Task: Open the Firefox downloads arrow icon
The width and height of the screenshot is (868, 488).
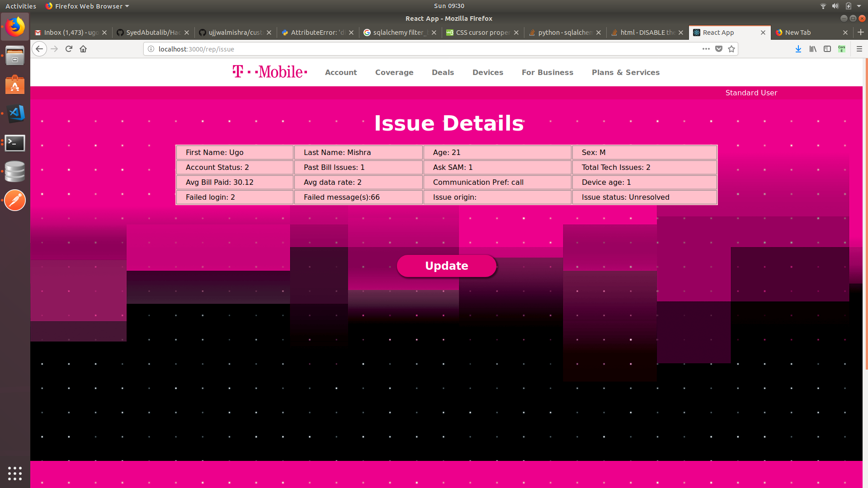Action: (798, 49)
